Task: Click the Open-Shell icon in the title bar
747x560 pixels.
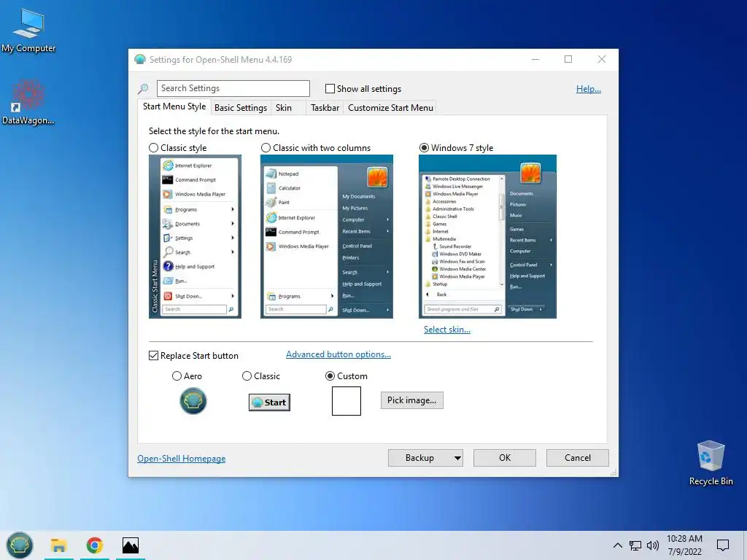Action: 139,59
